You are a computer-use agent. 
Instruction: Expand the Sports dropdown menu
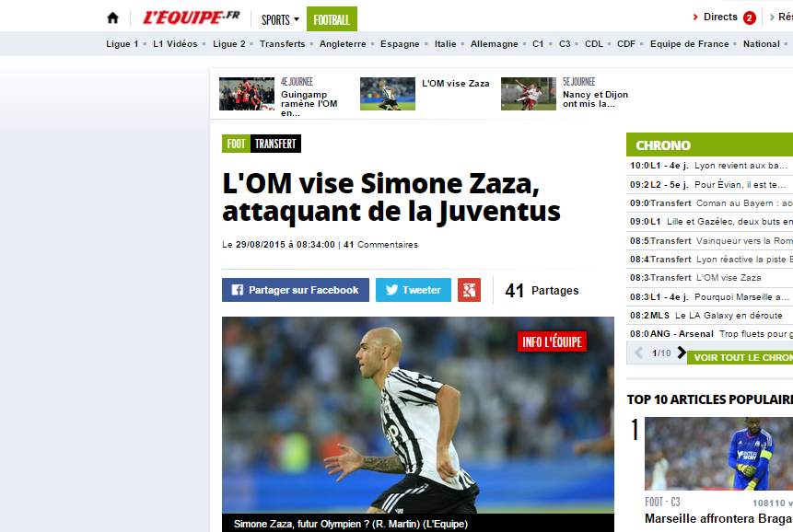280,19
